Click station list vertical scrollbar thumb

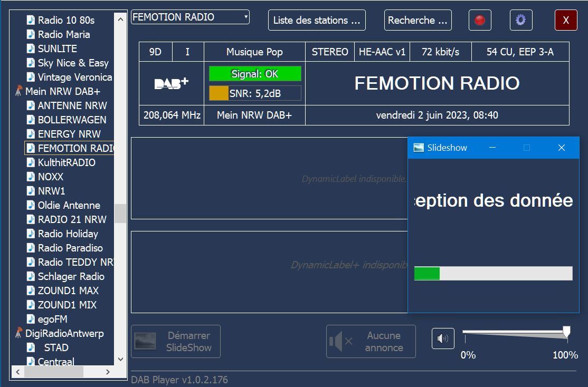coord(120,213)
